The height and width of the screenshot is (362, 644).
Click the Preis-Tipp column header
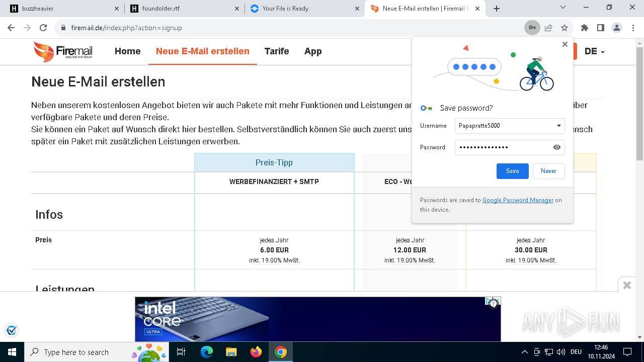[274, 162]
